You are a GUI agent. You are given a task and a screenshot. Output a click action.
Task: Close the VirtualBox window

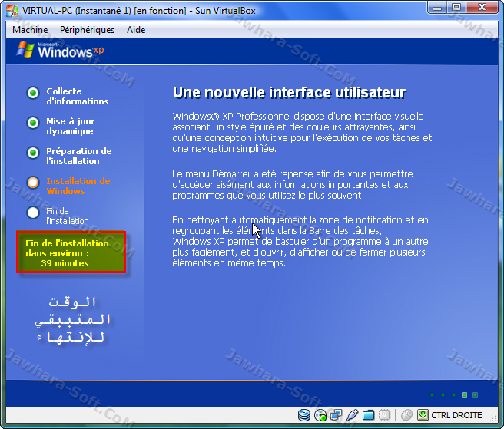[482, 8]
